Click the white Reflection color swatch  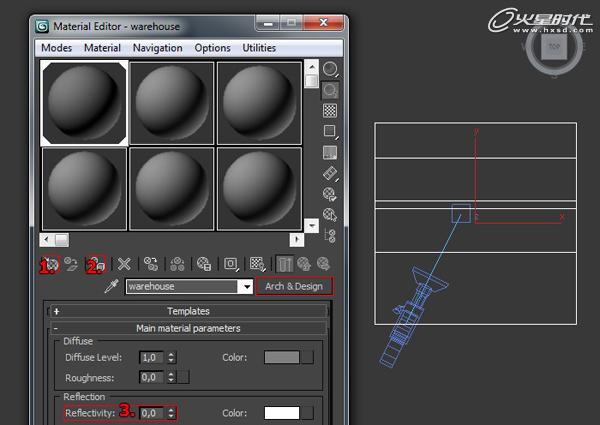[282, 412]
